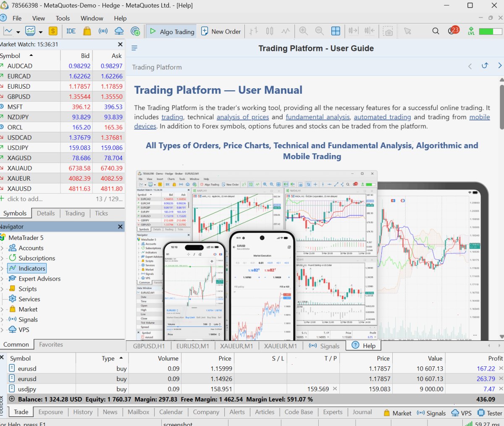Open the Tools menu
Viewport: 504px width, 426px height.
pyautogui.click(x=63, y=18)
